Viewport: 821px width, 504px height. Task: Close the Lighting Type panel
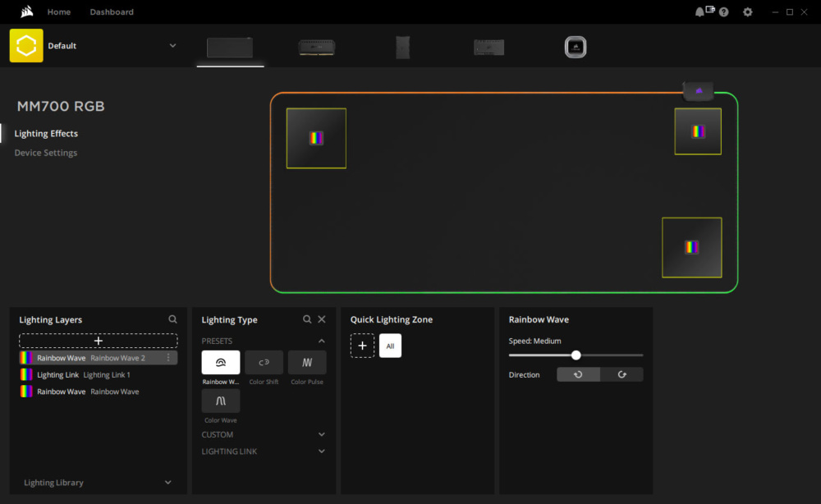pyautogui.click(x=322, y=319)
